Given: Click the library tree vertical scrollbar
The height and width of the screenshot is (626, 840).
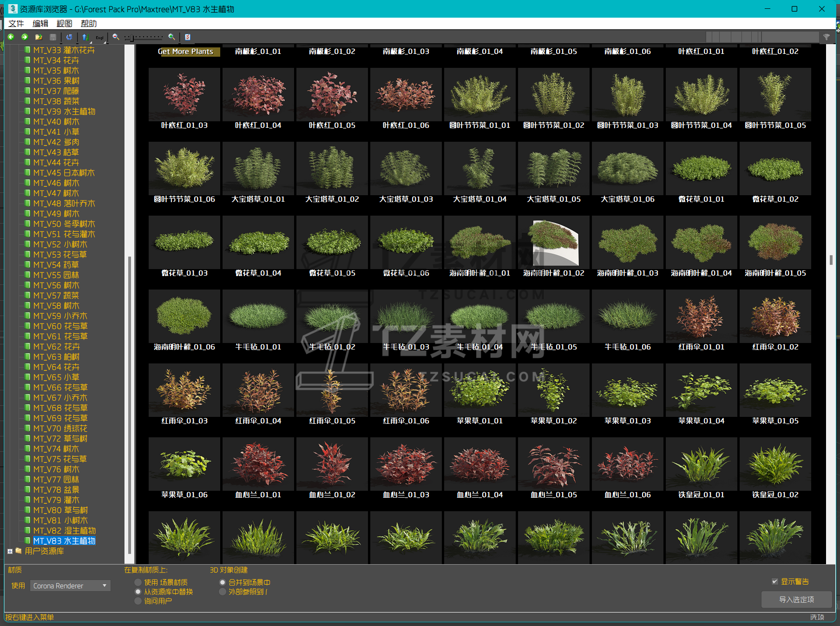Looking at the screenshot, I should coord(130,404).
